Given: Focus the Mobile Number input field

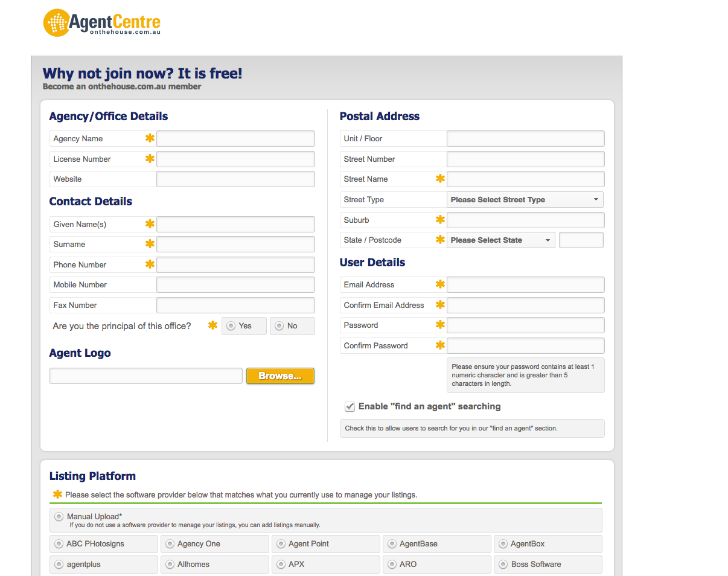Looking at the screenshot, I should coord(235,285).
